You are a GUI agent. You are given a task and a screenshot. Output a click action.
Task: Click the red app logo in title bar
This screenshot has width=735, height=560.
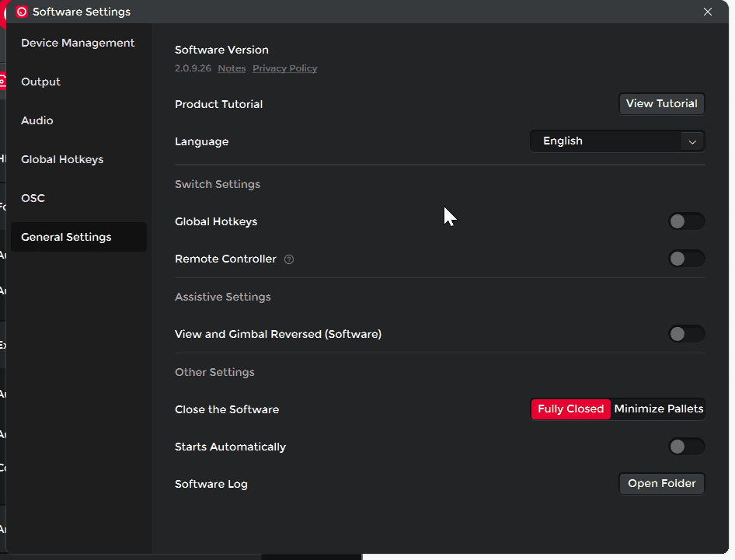[22, 12]
